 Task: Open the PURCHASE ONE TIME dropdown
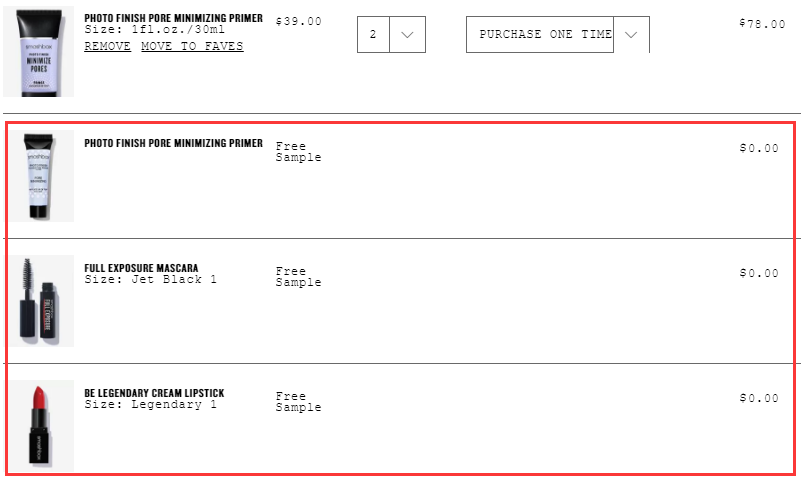click(558, 34)
